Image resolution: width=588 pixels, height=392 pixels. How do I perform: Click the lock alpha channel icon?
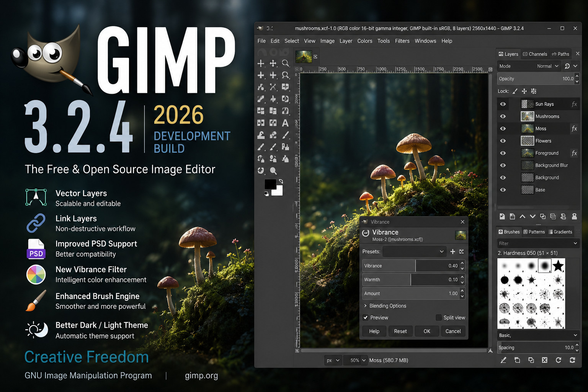[x=534, y=91]
